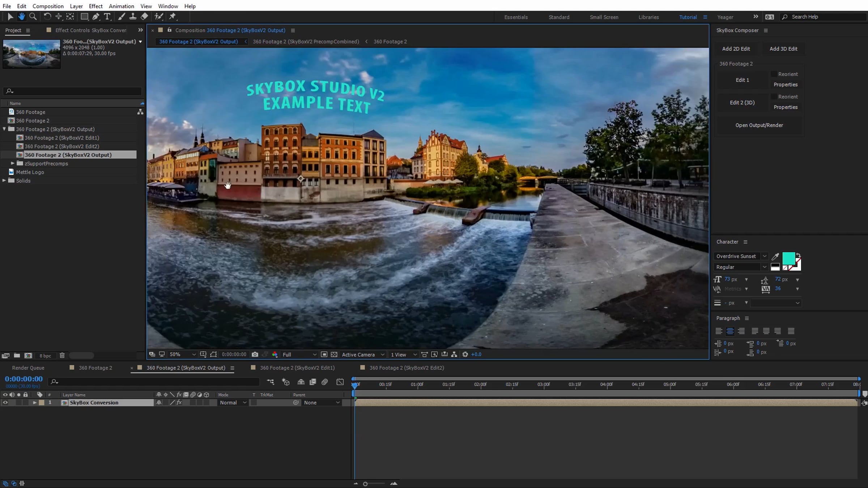Select the Rotation tool
Screen dimensions: 868x488
pos(47,17)
